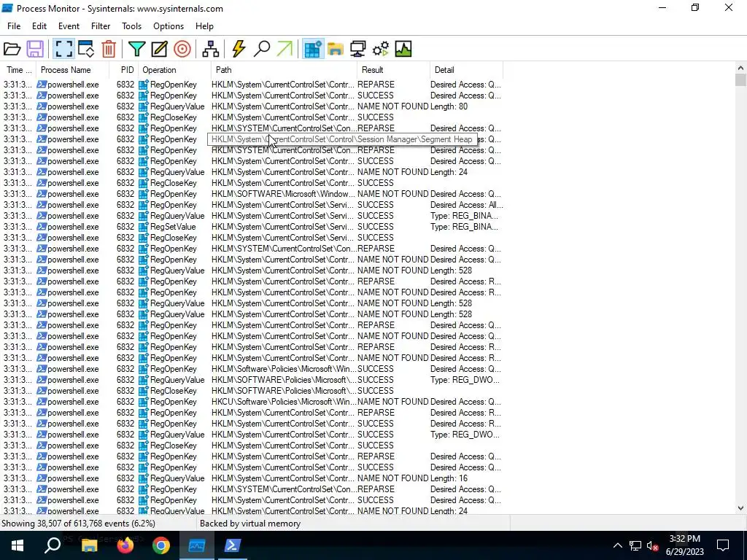747x560 pixels.
Task: Select the RegSetValue operation row
Action: point(252,227)
